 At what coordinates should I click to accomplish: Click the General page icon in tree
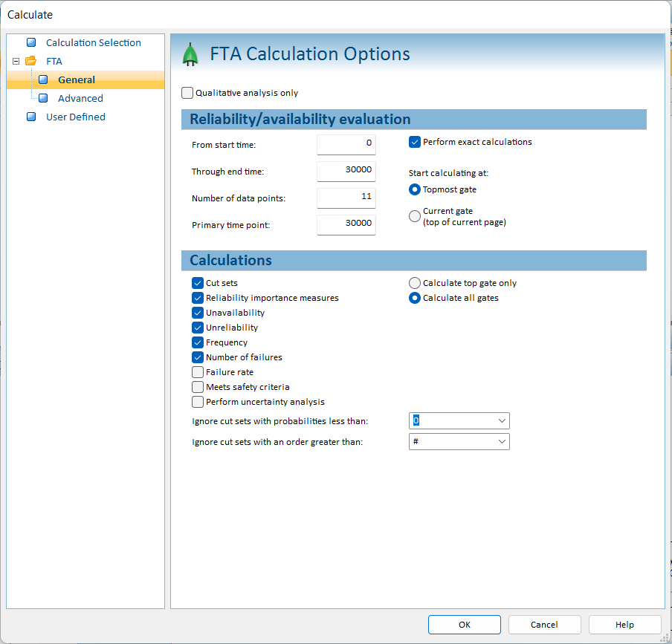click(43, 79)
